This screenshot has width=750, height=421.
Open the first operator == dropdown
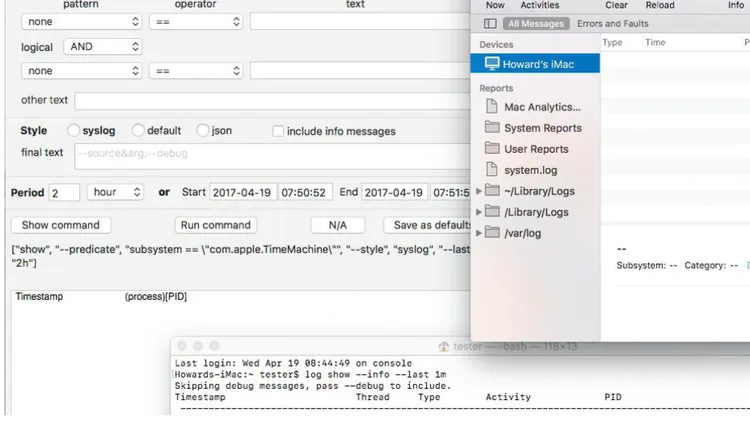196,22
